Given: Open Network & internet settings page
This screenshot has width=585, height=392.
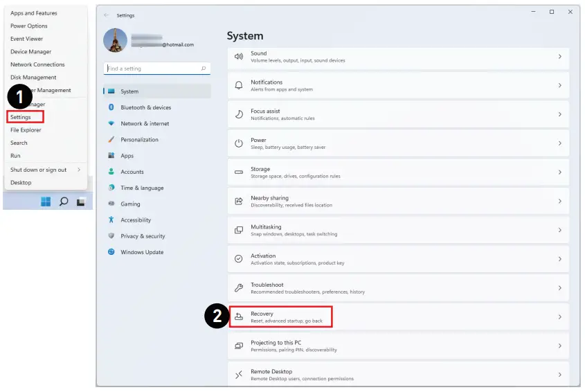Looking at the screenshot, I should tap(145, 123).
